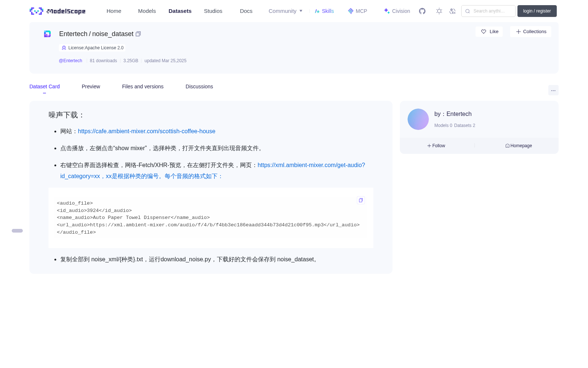This screenshot has width=588, height=368.
Task: Open the author's Homepage
Action: pyautogui.click(x=519, y=146)
